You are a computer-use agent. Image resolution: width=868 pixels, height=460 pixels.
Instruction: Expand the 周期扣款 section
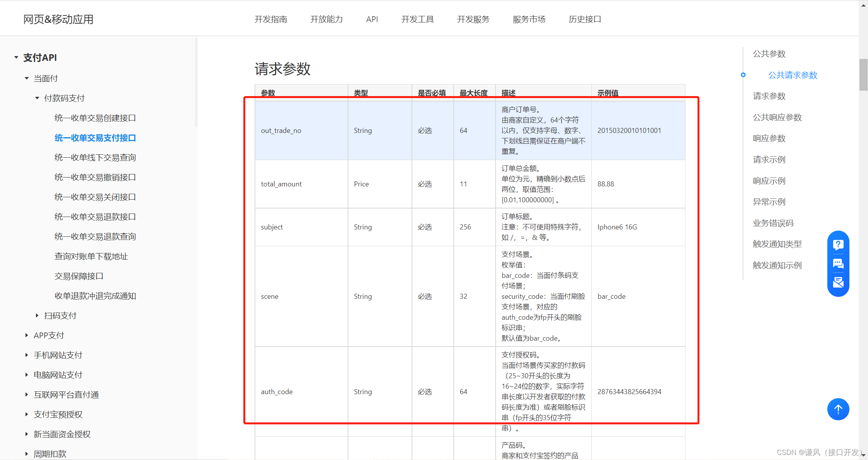(x=27, y=454)
